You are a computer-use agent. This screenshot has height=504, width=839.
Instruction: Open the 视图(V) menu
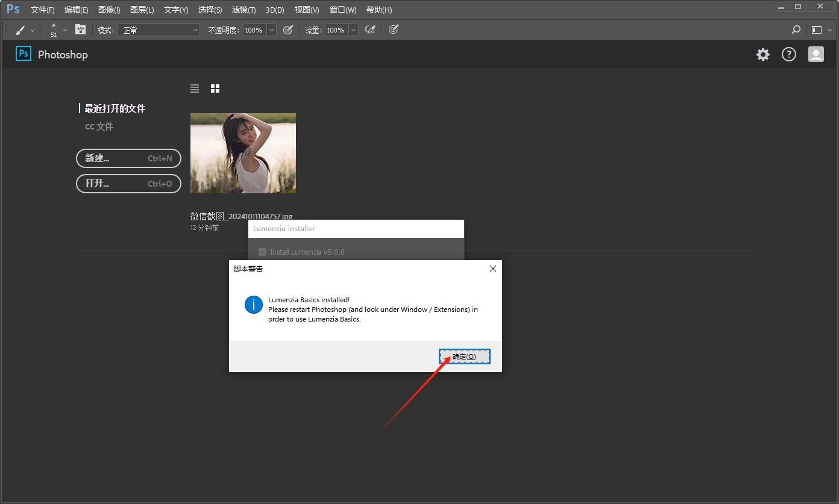coord(307,10)
